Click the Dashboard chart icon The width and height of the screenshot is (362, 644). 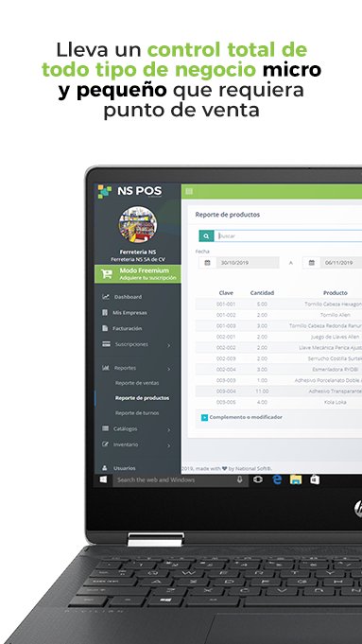coord(106,297)
